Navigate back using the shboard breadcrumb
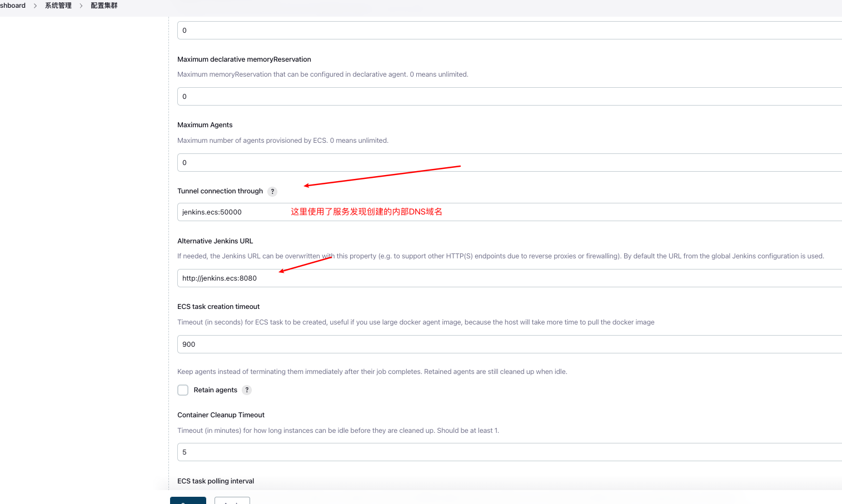Image resolution: width=842 pixels, height=504 pixels. pos(12,5)
